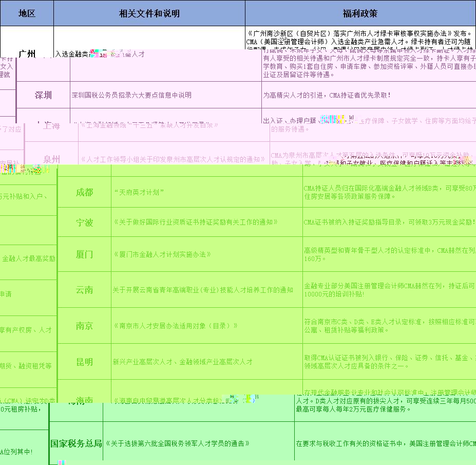Viewport: 476px width, 465px height.
Task: Click the “天府英才计划” document text
Action: click(139, 193)
